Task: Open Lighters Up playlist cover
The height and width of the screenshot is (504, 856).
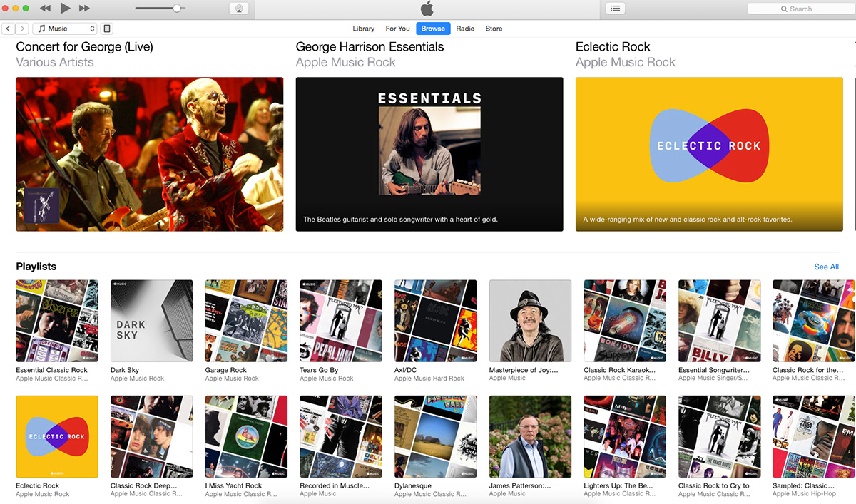Action: 625,436
